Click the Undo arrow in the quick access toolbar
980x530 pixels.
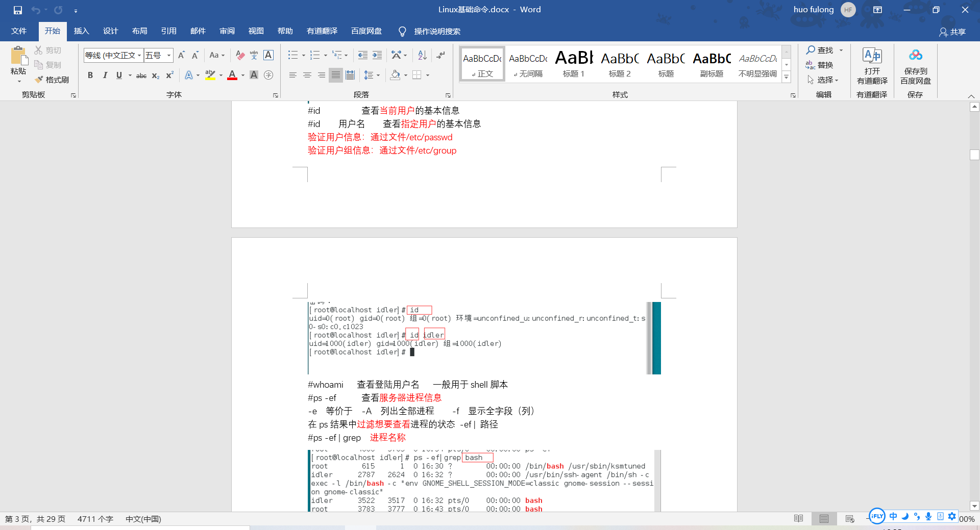(36, 10)
